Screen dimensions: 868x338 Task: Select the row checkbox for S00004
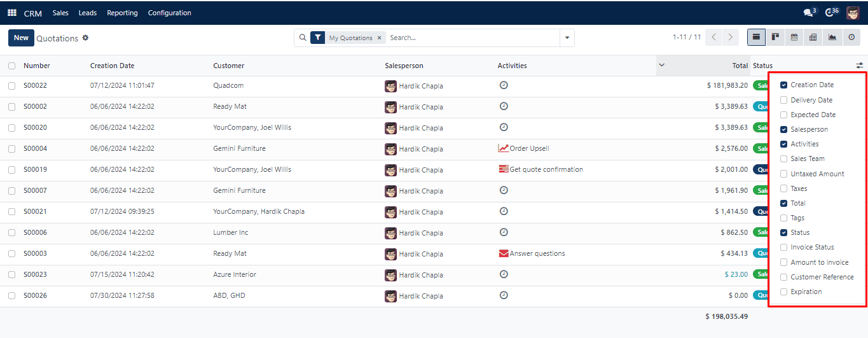coord(12,149)
